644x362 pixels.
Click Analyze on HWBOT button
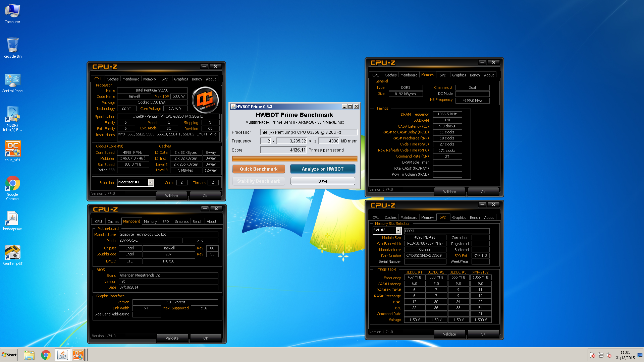[x=323, y=169]
